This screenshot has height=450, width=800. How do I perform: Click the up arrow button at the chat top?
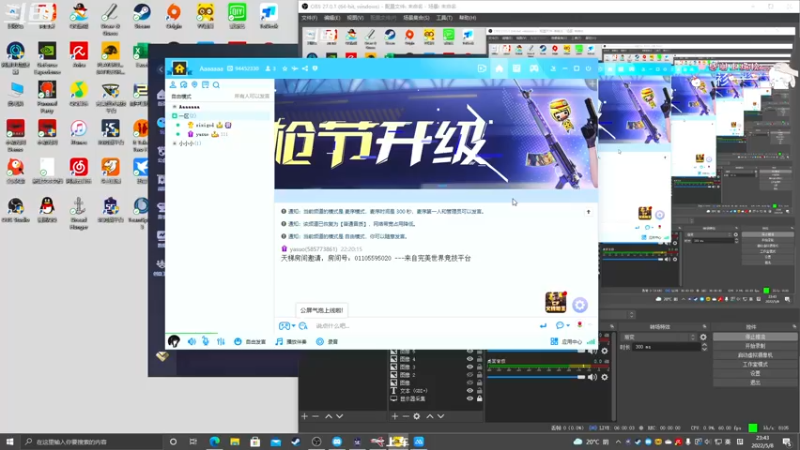[x=588, y=212]
